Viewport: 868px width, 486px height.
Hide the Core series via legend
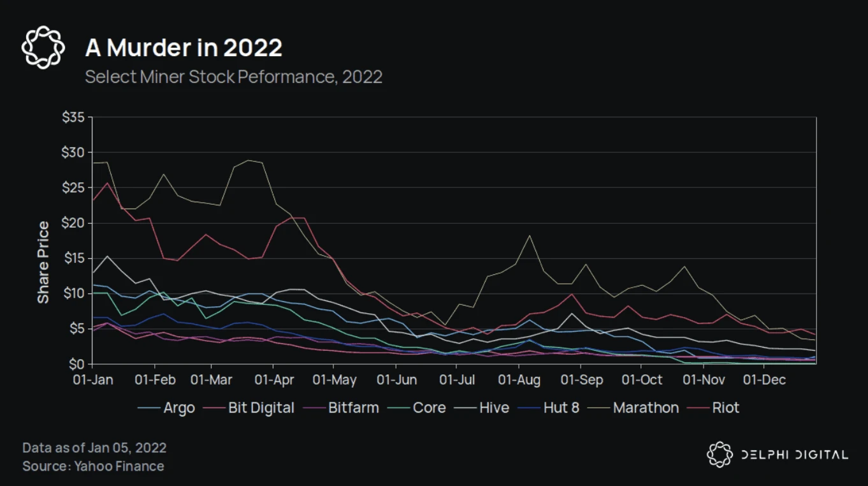click(429, 408)
